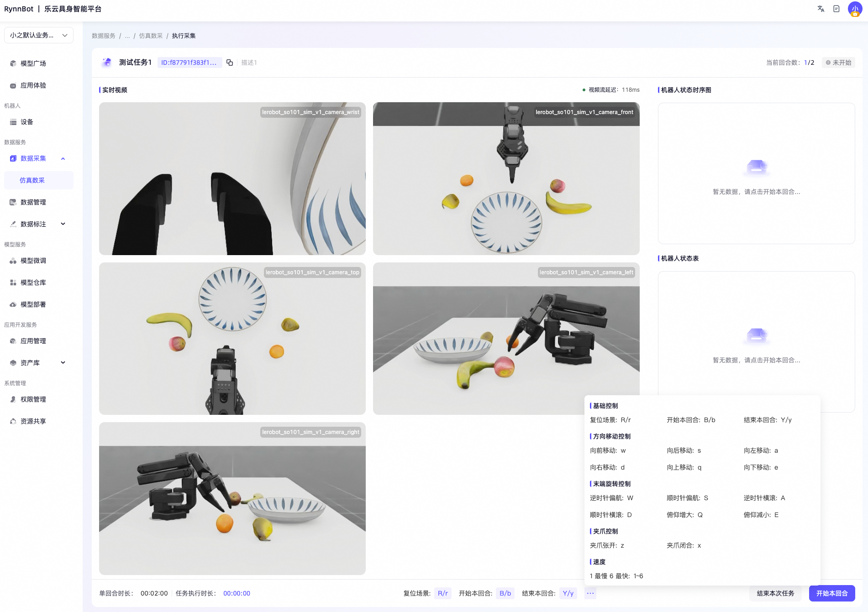Expand the 数据标注 menu section
Screen dimensions: 868x612
pyautogui.click(x=63, y=224)
